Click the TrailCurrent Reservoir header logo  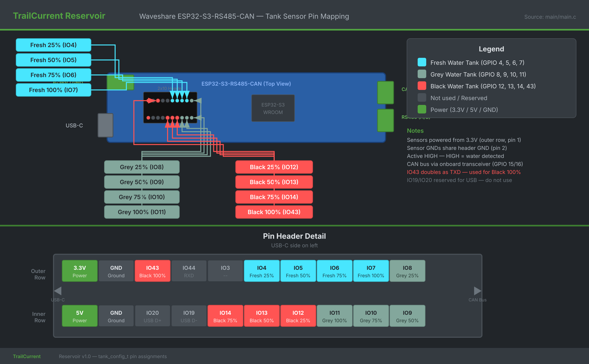59,16
